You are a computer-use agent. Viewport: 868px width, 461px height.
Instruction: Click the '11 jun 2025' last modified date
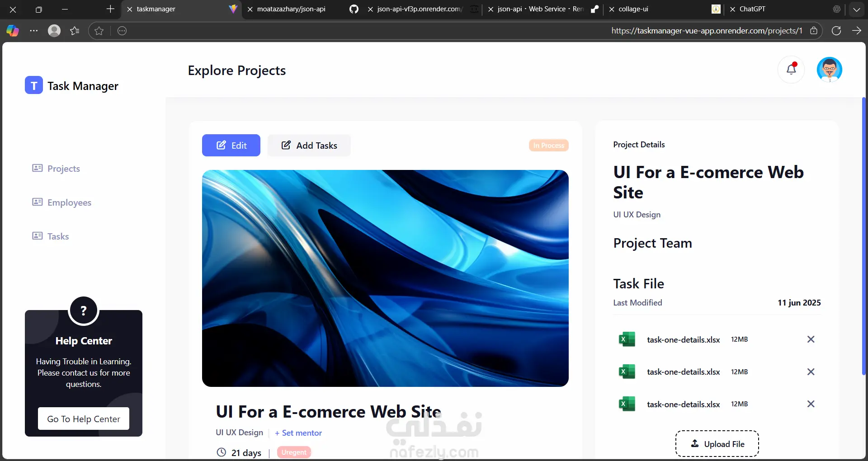point(799,303)
